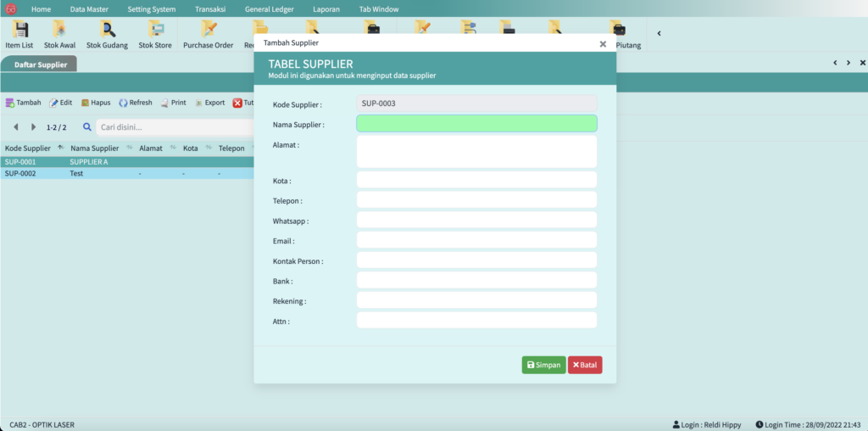Open Stok Store from the toolbar
This screenshot has width=868, height=431.
click(155, 34)
